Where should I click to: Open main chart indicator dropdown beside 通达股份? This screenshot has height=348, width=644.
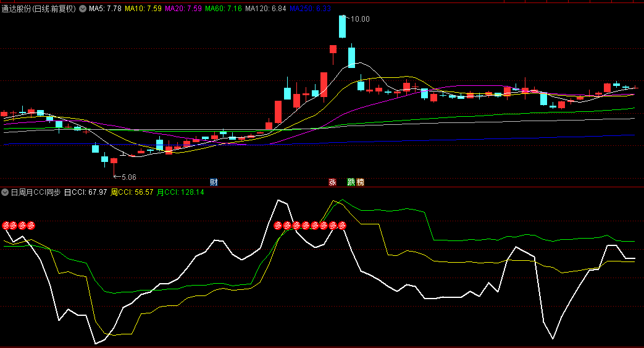point(83,9)
